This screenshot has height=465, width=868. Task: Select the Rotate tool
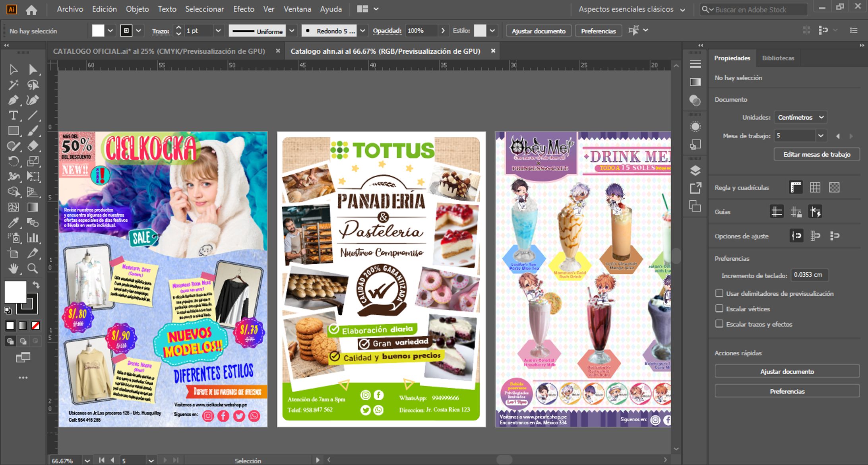(x=14, y=161)
